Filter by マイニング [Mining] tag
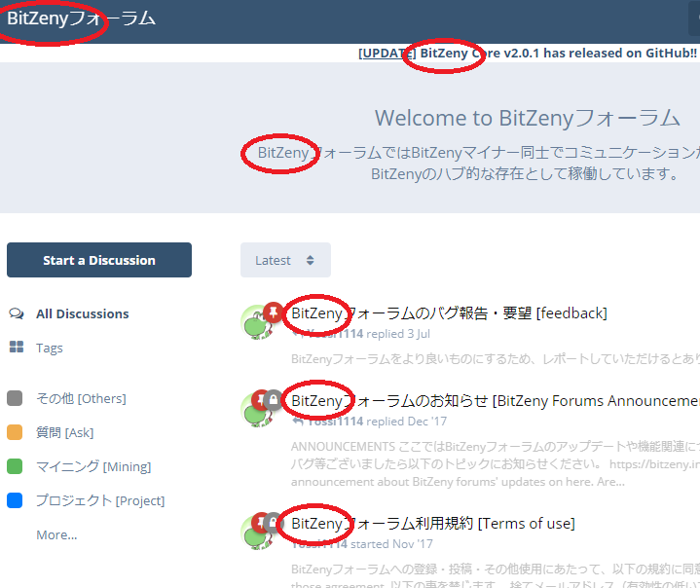 click(93, 466)
